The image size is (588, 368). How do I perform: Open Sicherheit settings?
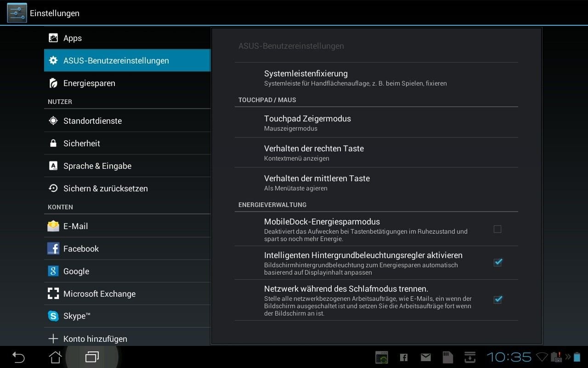point(127,143)
